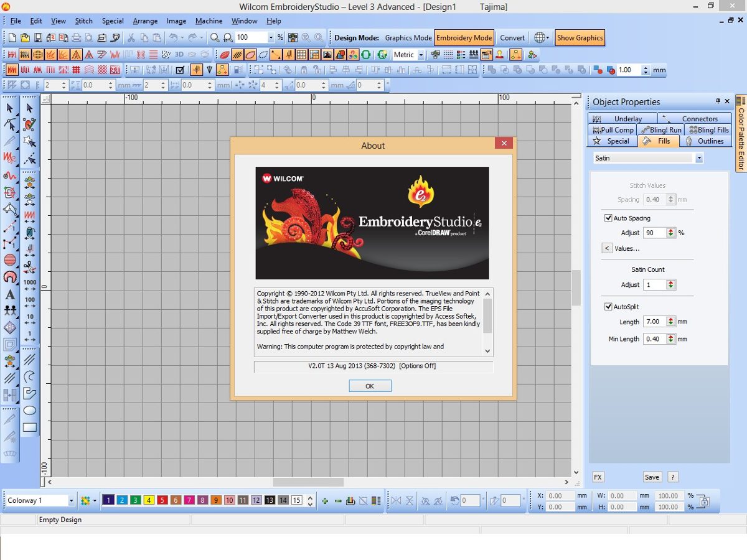This screenshot has width=747, height=560.
Task: Click the Monogramming ABC diamond icon
Action: click(x=10, y=327)
